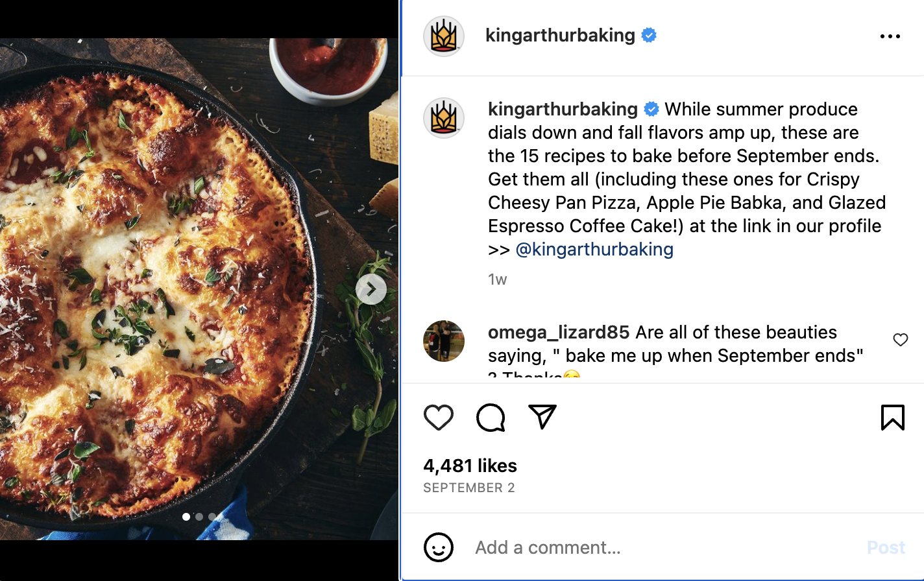Select the kingarthurbaking username in the header
This screenshot has height=581, width=924.
pos(561,36)
